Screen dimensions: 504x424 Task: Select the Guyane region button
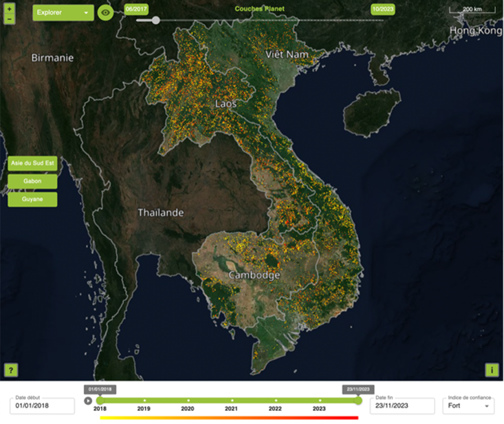click(x=32, y=199)
